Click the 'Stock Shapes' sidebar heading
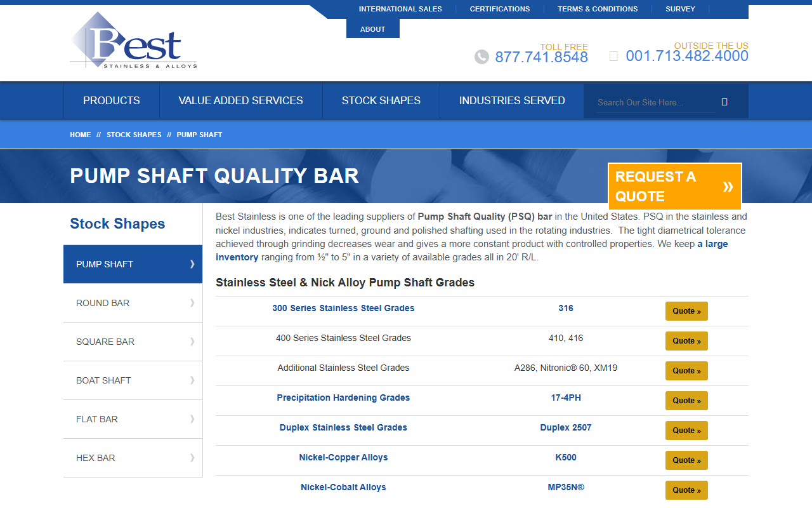 pos(117,224)
